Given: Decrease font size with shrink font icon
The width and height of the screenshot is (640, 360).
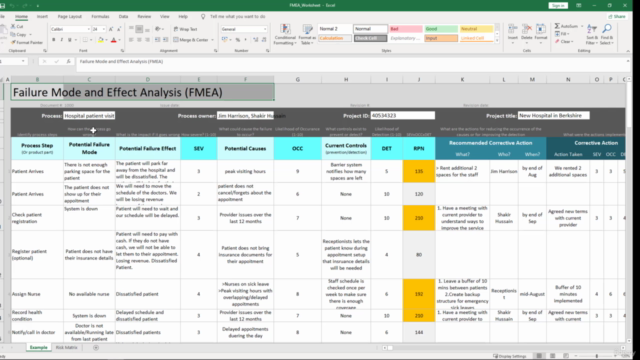Looking at the screenshot, I should click(119, 29).
